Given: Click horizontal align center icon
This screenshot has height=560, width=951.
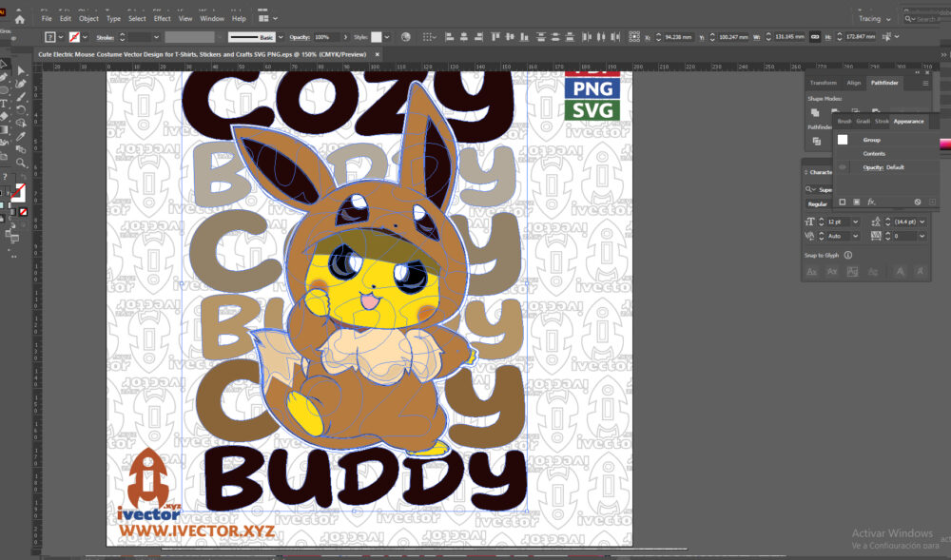Looking at the screenshot, I should (x=463, y=37).
